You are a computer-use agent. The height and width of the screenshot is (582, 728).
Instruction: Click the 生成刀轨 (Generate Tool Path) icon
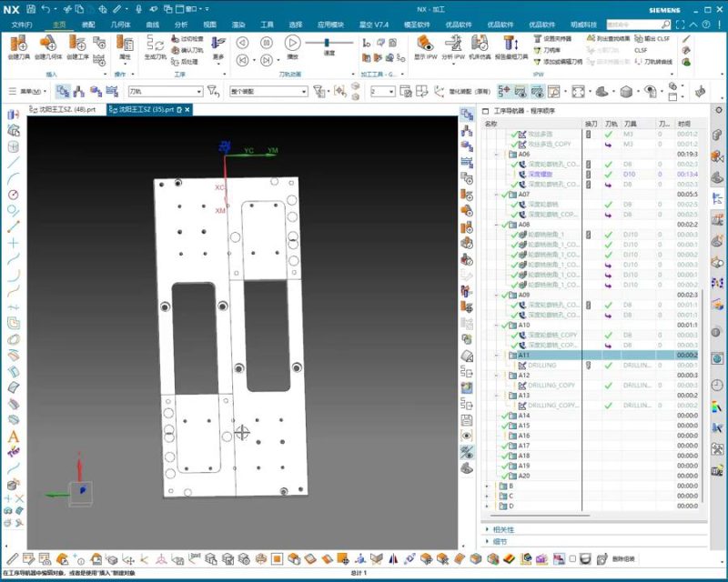tap(156, 44)
